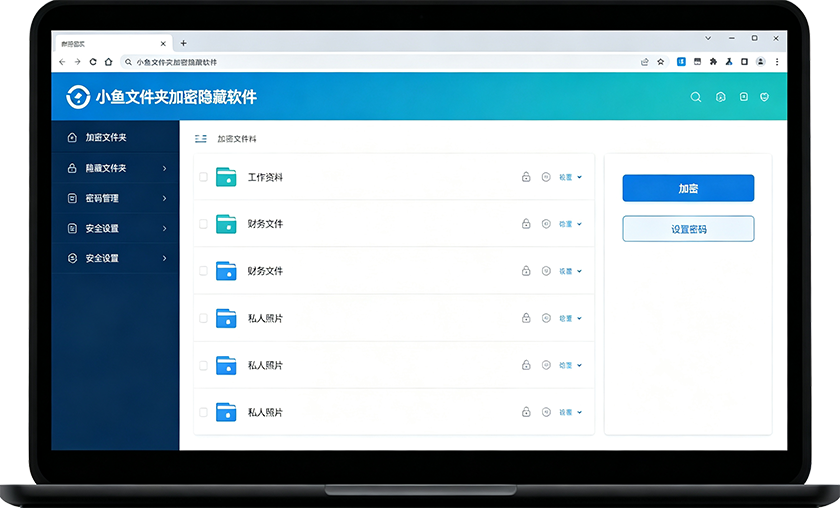Go forward with the browser forward arrow
840x508 pixels.
click(78, 62)
